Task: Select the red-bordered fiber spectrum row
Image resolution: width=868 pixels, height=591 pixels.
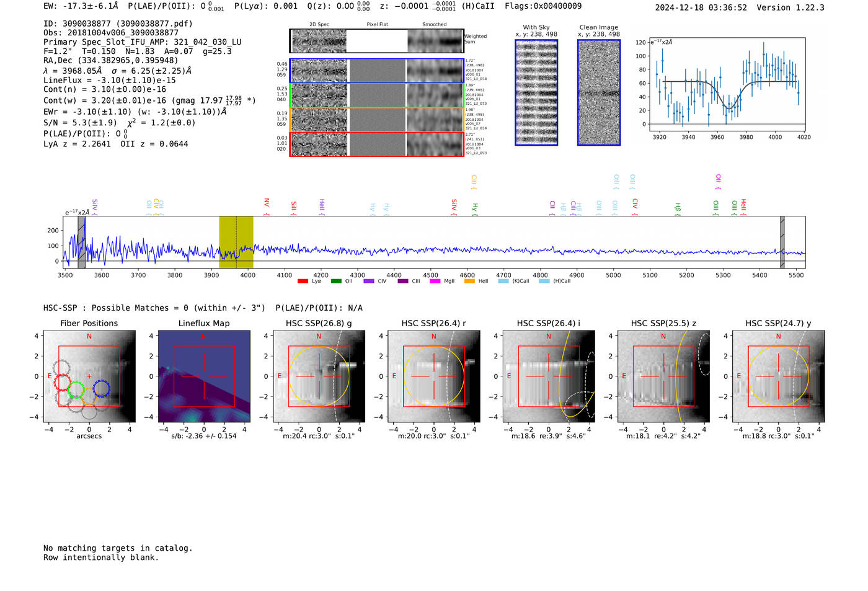Action: coord(376,144)
